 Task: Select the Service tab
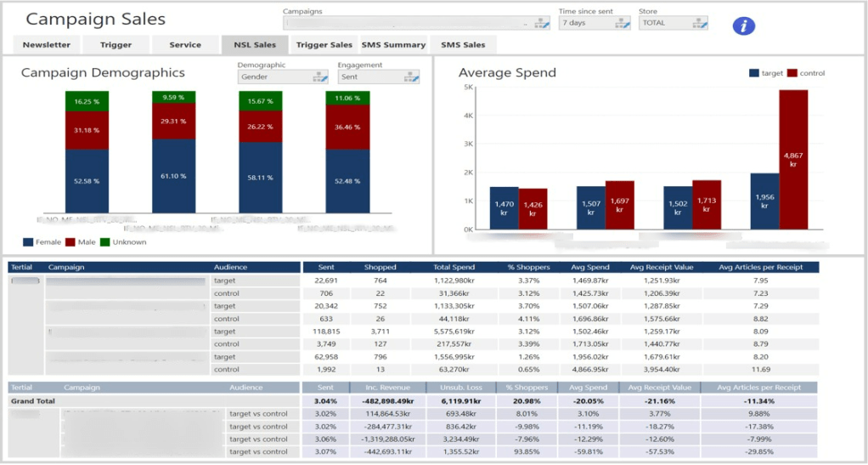[x=184, y=45]
